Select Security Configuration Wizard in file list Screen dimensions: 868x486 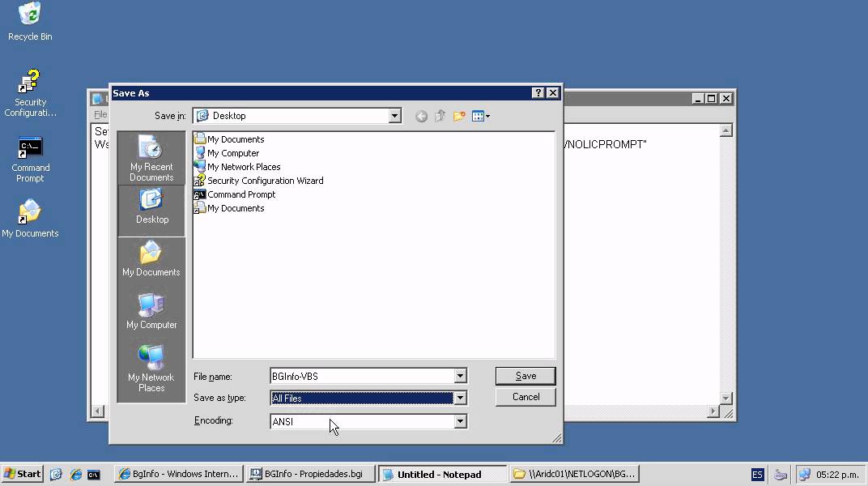coord(259,181)
